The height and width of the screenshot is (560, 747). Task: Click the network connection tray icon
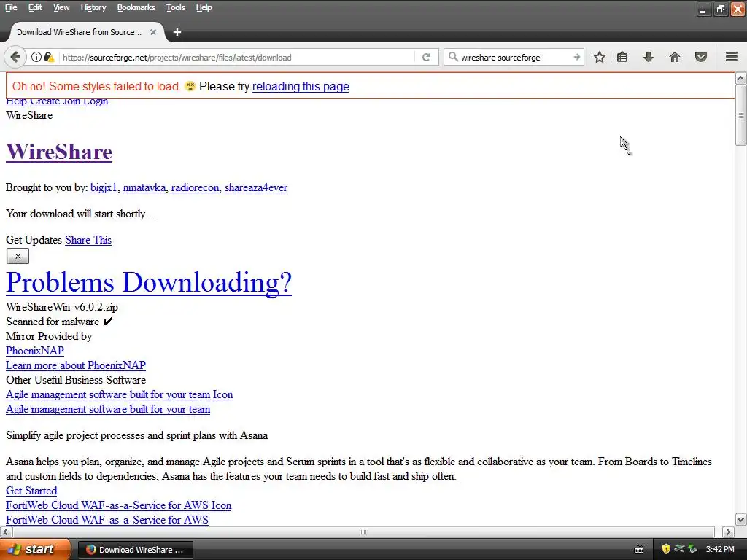(x=679, y=549)
